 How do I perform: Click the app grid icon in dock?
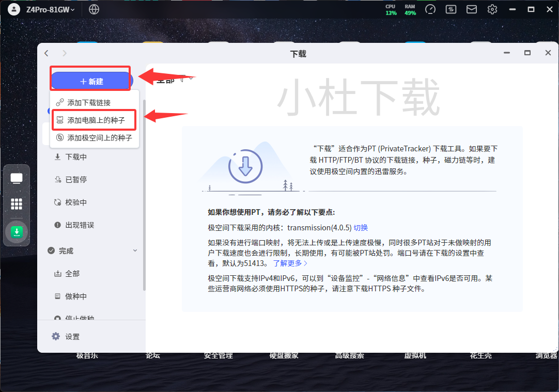point(17,204)
